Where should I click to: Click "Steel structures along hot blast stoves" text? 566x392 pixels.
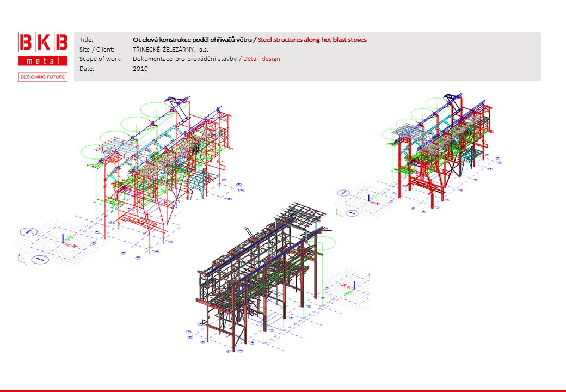(312, 40)
